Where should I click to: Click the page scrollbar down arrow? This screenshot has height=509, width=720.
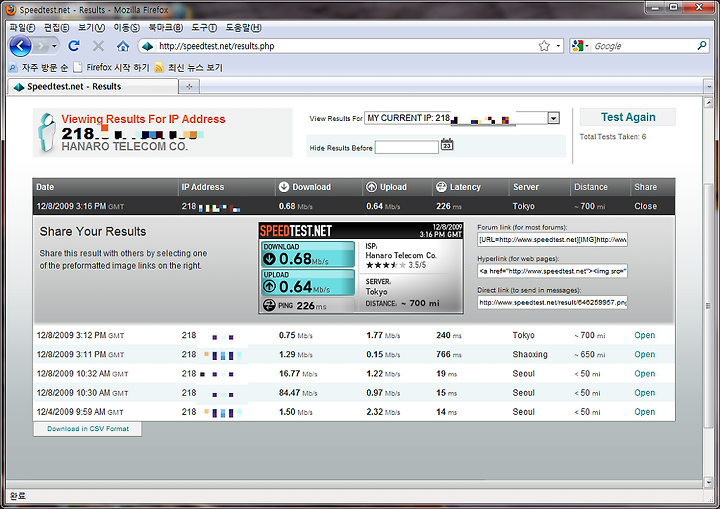(x=709, y=482)
